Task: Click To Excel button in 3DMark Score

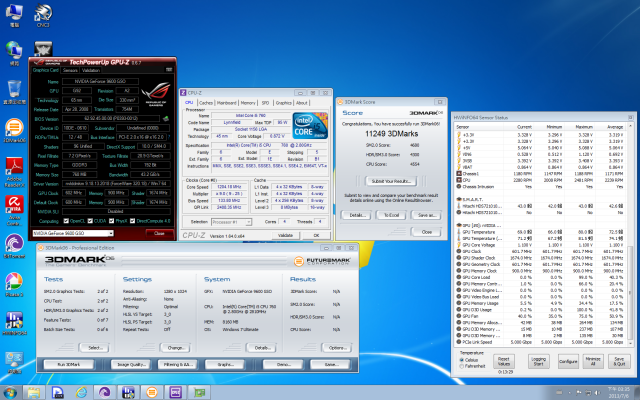Action: point(391,215)
